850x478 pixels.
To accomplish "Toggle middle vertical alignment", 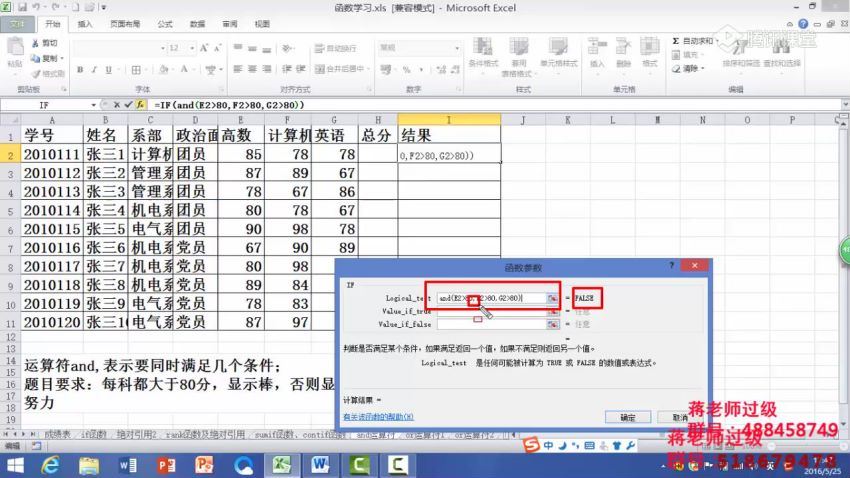I will [252, 48].
